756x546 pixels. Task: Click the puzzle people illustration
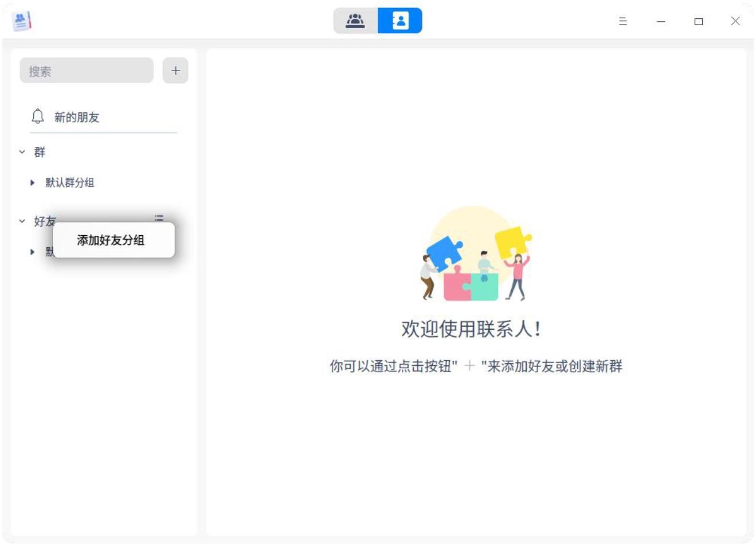(x=476, y=253)
